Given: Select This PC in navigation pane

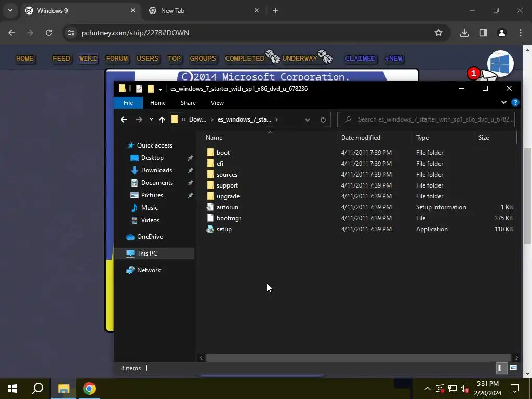Looking at the screenshot, I should click(147, 254).
